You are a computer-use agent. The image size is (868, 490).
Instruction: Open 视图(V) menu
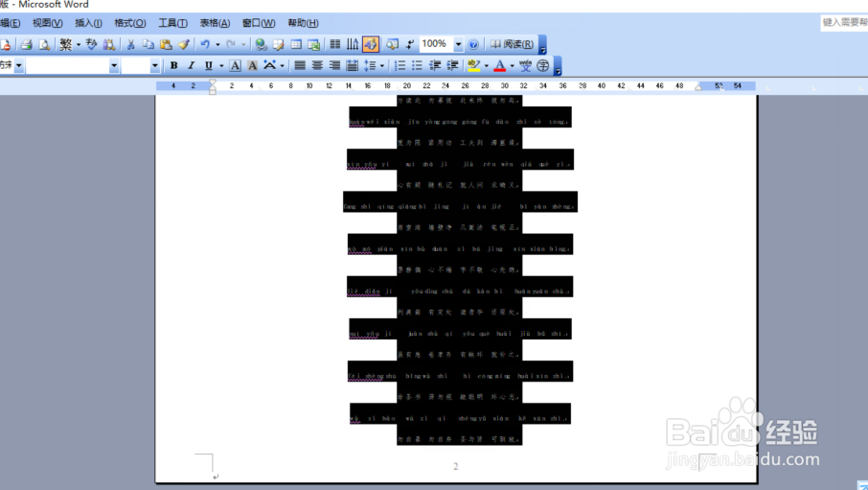pyautogui.click(x=47, y=23)
